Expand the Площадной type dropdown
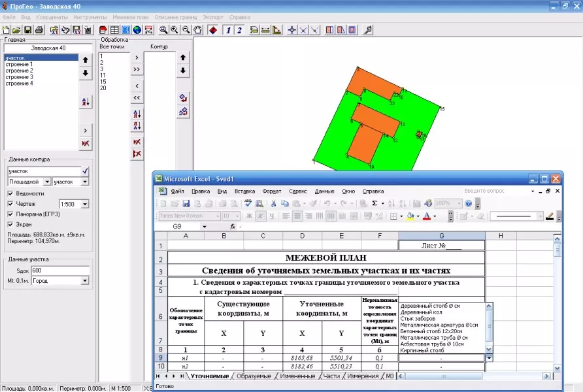This screenshot has width=583, height=392. click(47, 182)
